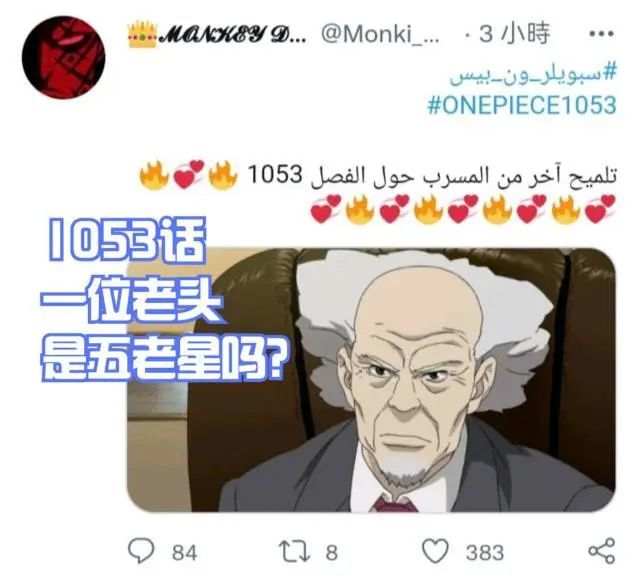
Task: Open the share icon
Action: (601, 551)
